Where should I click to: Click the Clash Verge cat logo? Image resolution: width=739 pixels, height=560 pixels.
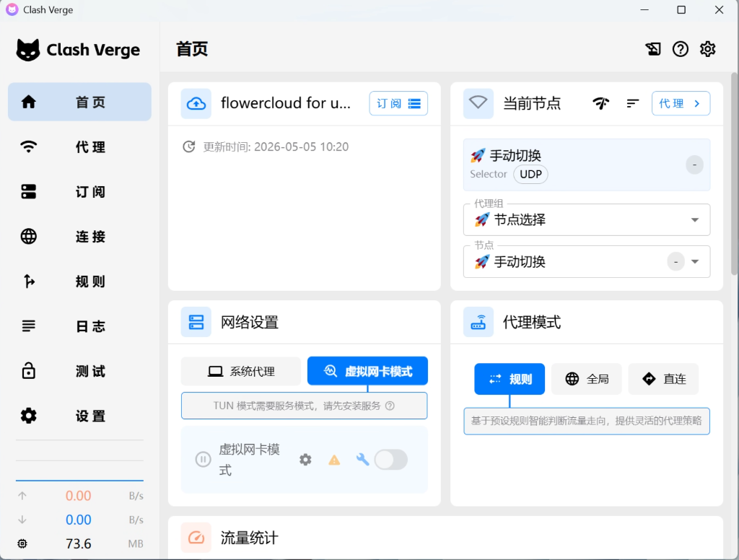click(x=28, y=50)
